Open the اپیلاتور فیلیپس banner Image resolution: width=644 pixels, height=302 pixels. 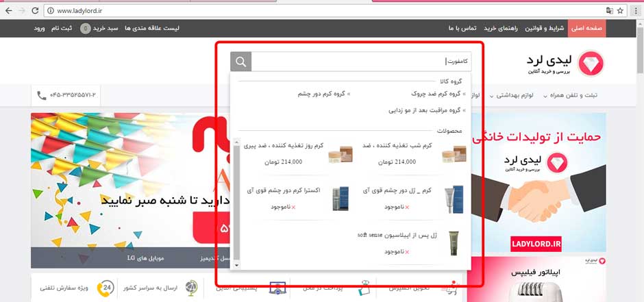coord(536,279)
